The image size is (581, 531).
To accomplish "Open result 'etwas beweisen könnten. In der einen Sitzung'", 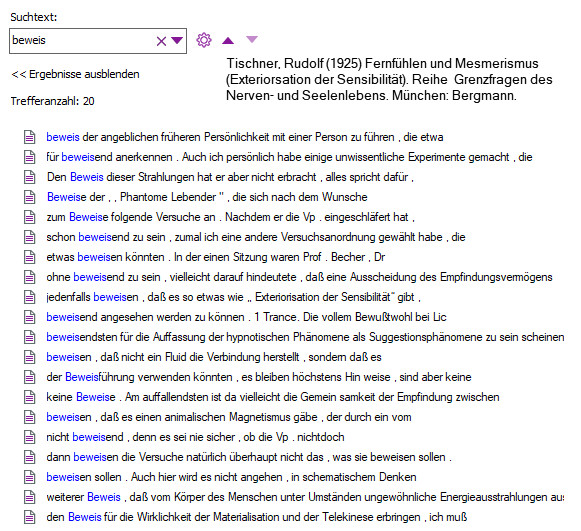I will [x=216, y=257].
